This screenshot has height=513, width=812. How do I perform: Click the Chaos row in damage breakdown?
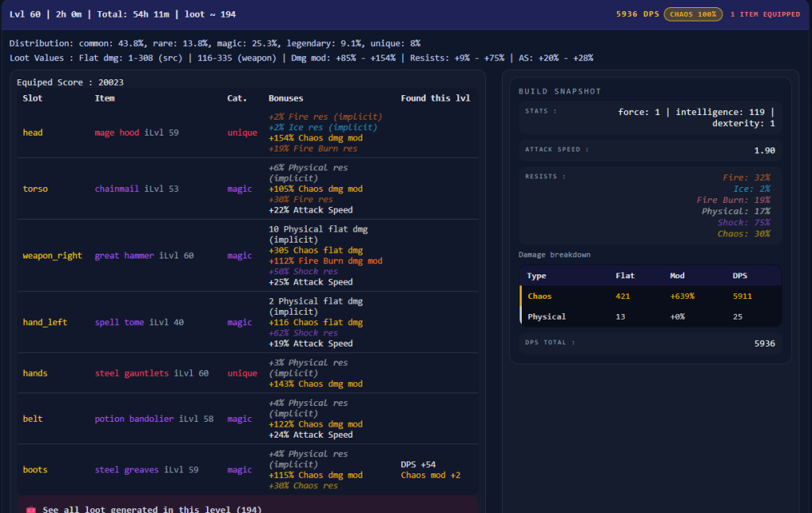650,296
